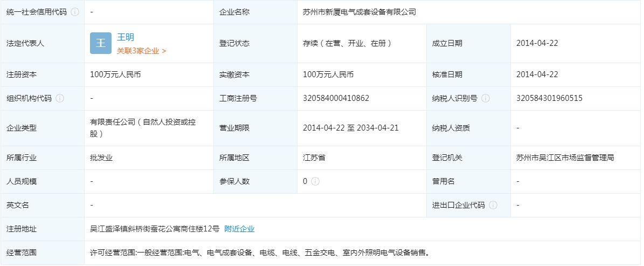The height and width of the screenshot is (266, 644).
Task: Open 附近企业 nearby companies link
Action: pos(239,229)
